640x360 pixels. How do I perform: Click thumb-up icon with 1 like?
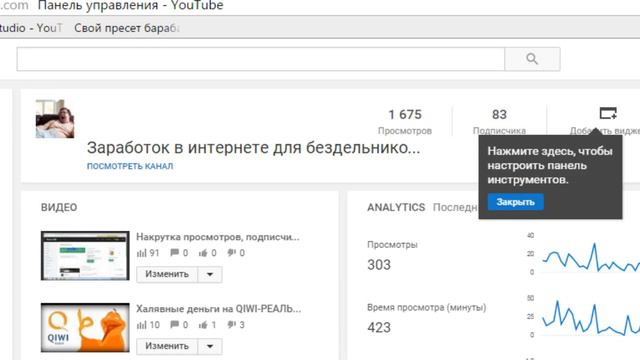pos(203,325)
